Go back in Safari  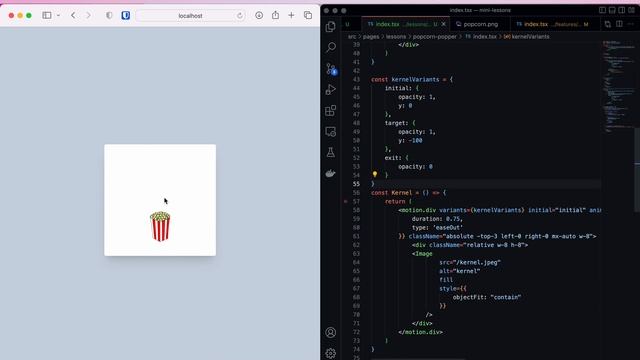(73, 16)
